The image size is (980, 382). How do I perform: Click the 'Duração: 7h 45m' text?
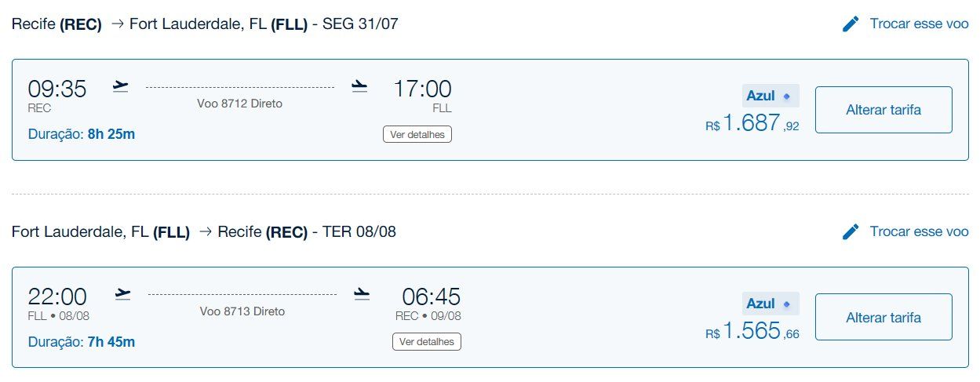(82, 342)
